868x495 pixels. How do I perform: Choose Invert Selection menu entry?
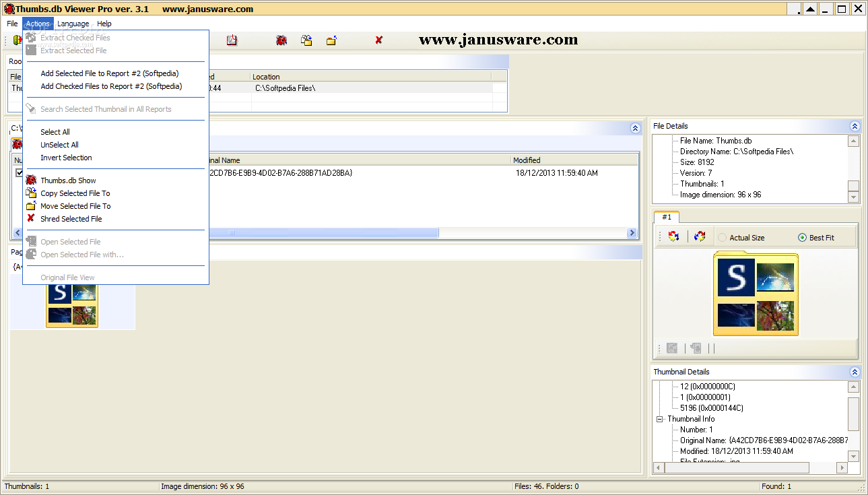tap(116, 158)
